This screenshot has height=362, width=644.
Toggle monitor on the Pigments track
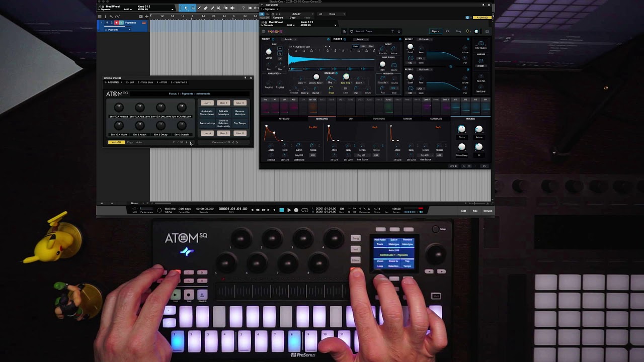pyautogui.click(x=121, y=23)
